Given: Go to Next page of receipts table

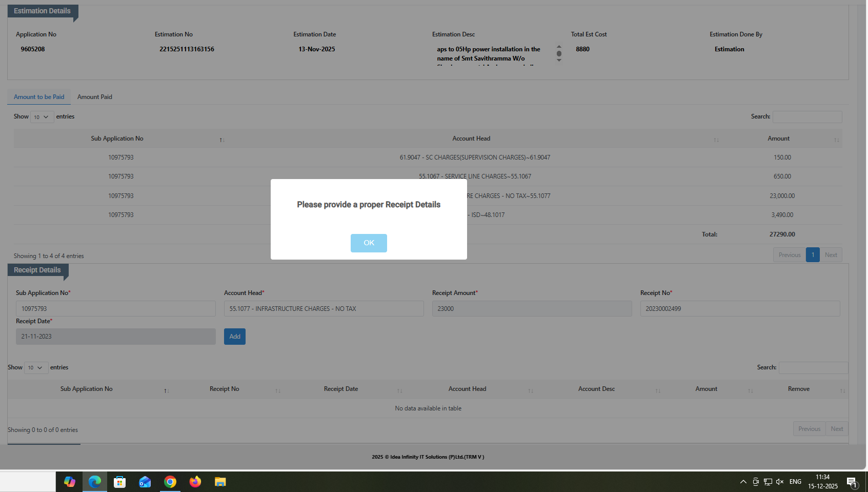Looking at the screenshot, I should click(x=837, y=429).
